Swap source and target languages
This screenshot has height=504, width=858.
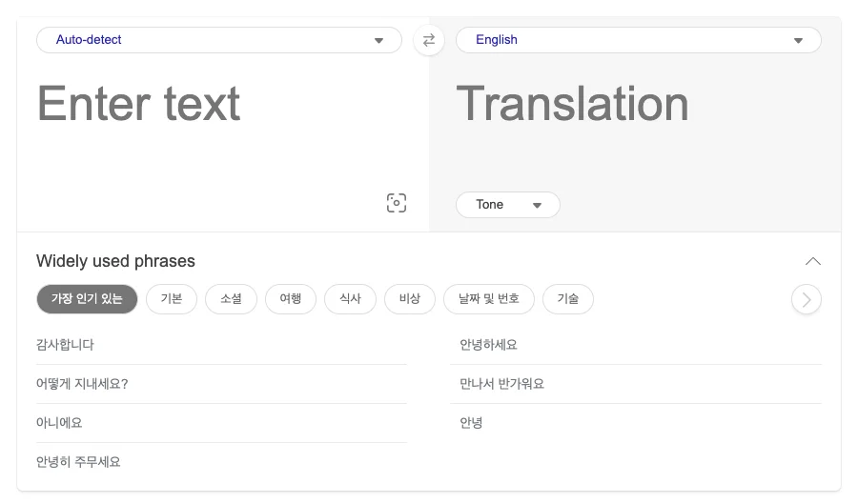click(x=429, y=40)
